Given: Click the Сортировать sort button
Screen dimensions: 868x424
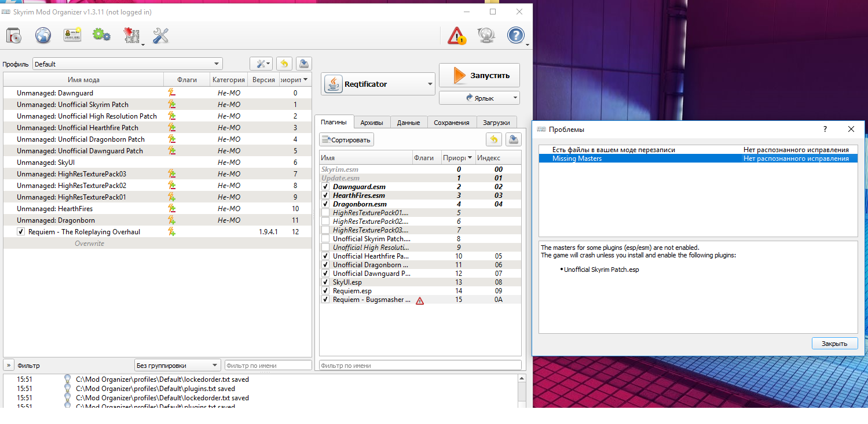Looking at the screenshot, I should tap(346, 139).
